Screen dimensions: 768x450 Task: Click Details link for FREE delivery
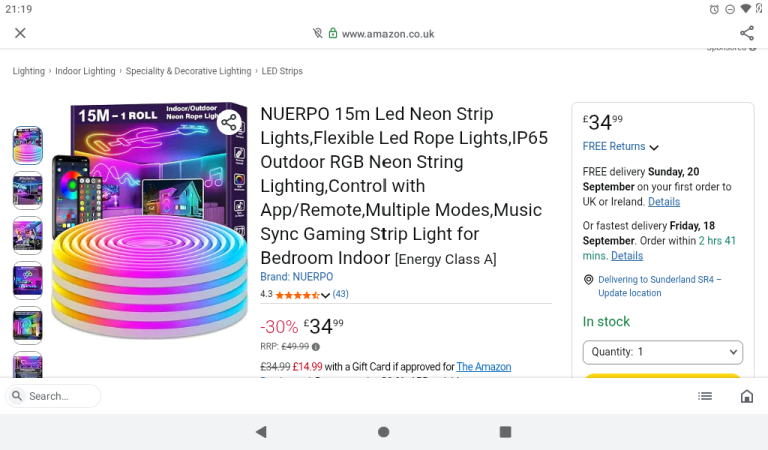(664, 202)
